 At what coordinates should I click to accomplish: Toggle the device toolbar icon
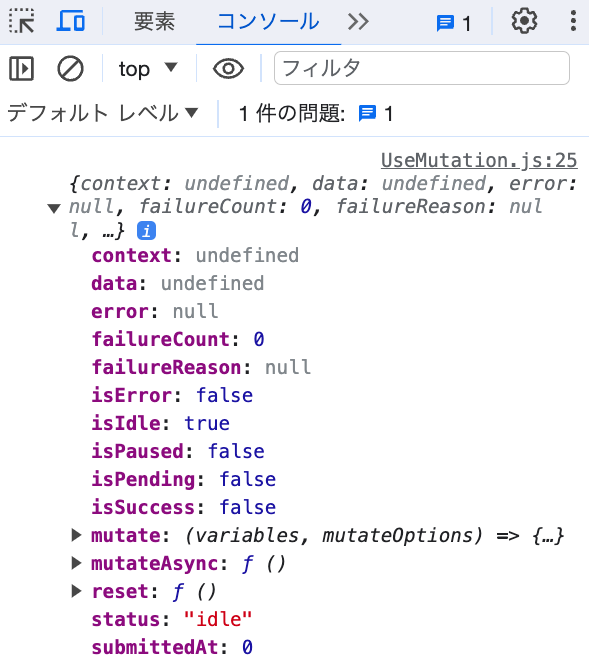(x=70, y=21)
